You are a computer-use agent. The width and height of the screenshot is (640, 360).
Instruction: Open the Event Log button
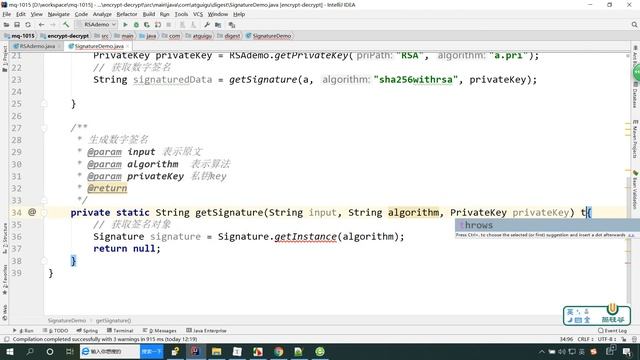click(612, 331)
